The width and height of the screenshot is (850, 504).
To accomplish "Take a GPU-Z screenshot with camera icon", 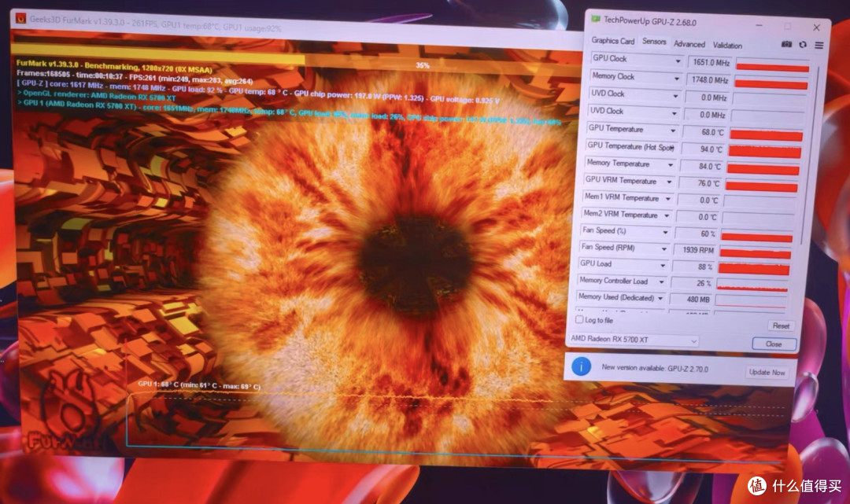I will click(786, 44).
